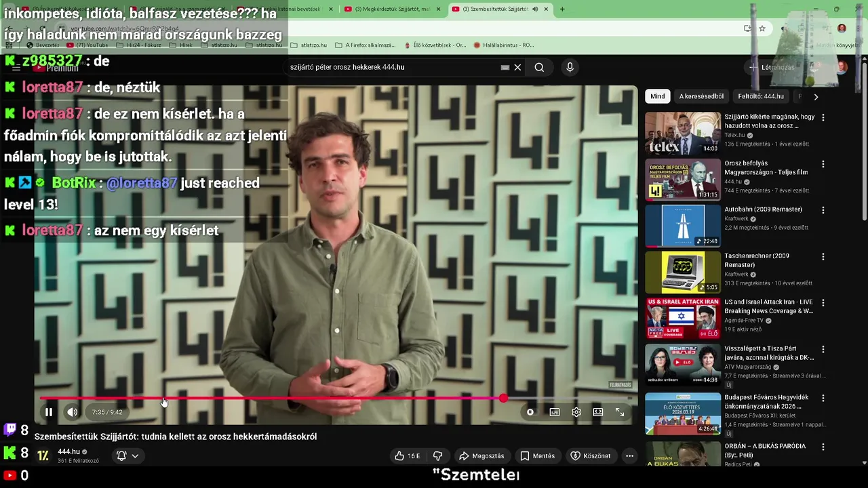Open more actions menu beside Köszönet
This screenshot has width=868, height=488.
pos(629,456)
